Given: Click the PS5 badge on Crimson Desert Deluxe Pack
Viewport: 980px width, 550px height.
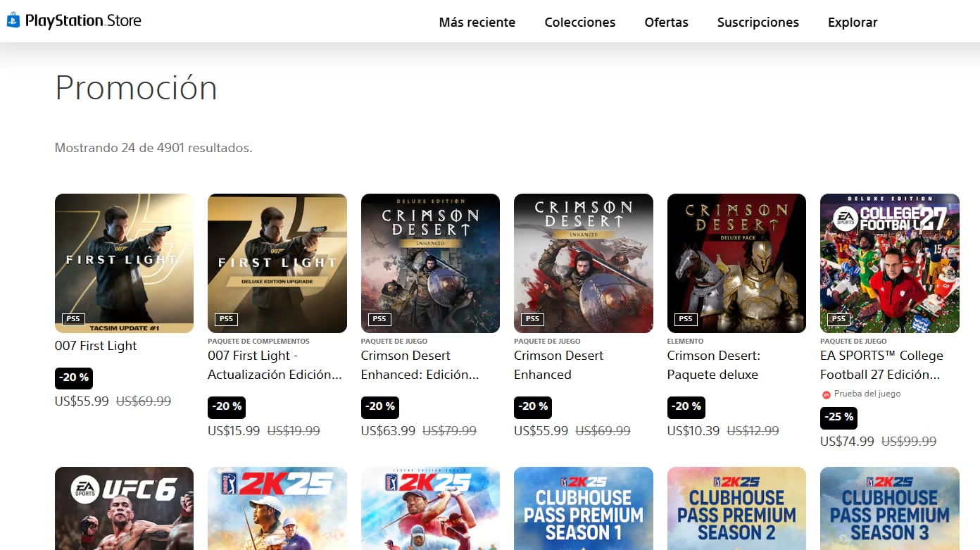Looking at the screenshot, I should pos(686,319).
